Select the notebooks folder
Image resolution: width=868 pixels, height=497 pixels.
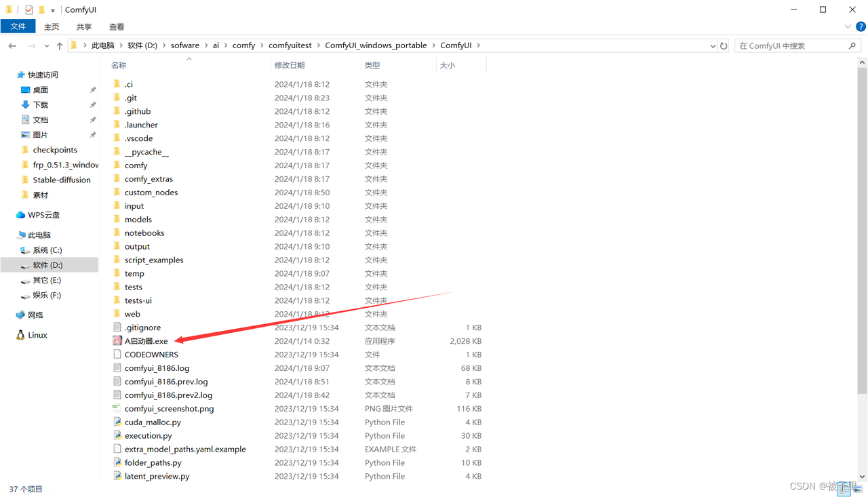tap(144, 233)
